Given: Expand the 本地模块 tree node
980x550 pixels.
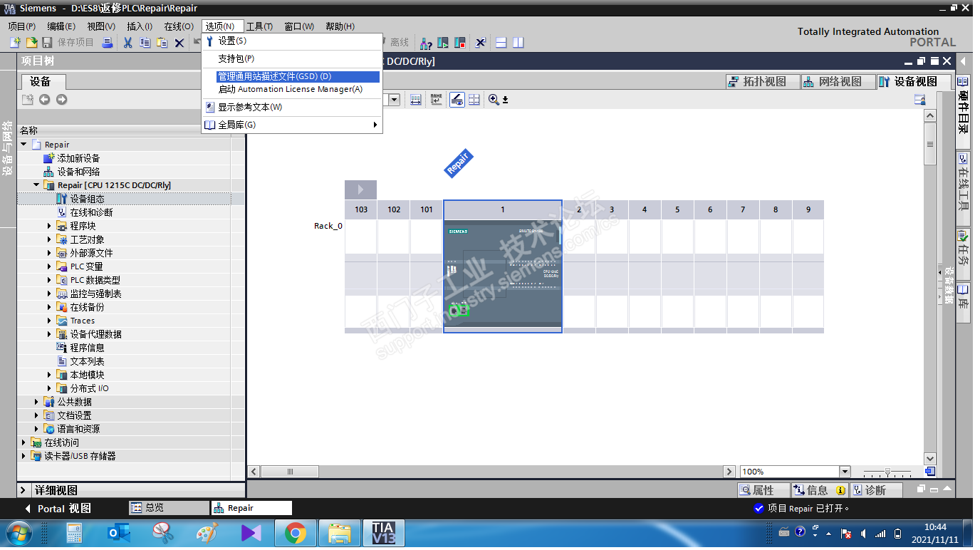Looking at the screenshot, I should 49,375.
